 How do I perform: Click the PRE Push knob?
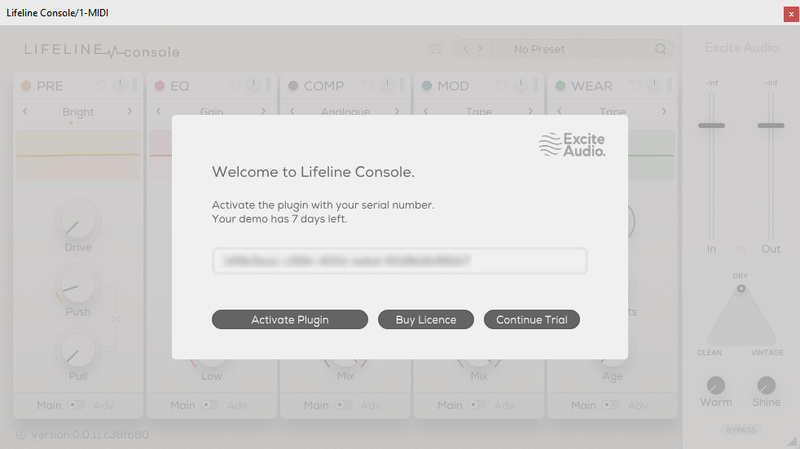coord(78,286)
